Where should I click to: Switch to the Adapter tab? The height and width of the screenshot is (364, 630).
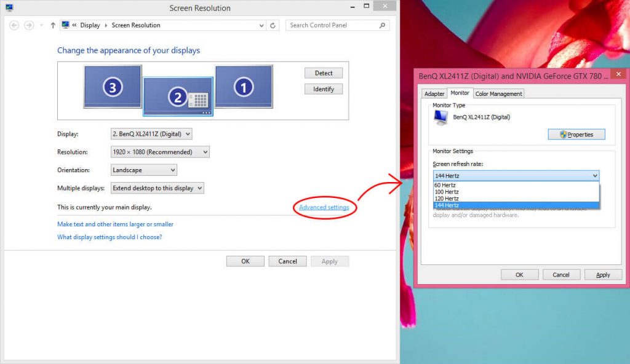click(x=434, y=93)
